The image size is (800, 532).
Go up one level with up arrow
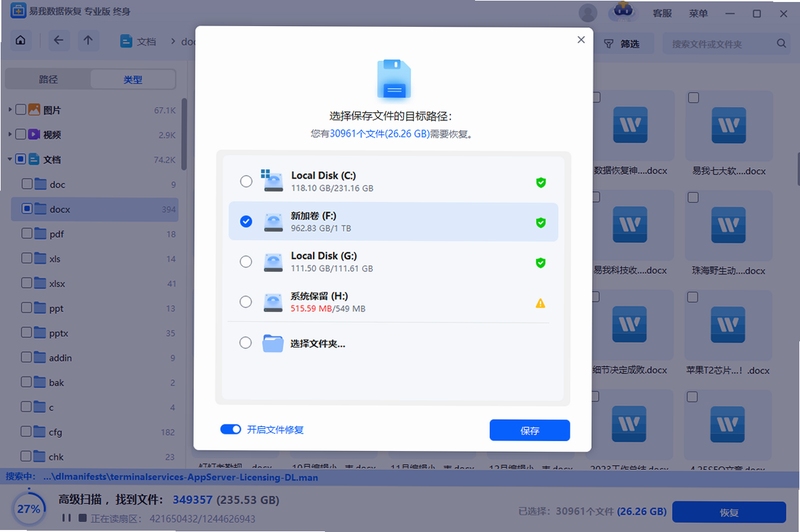pyautogui.click(x=88, y=40)
